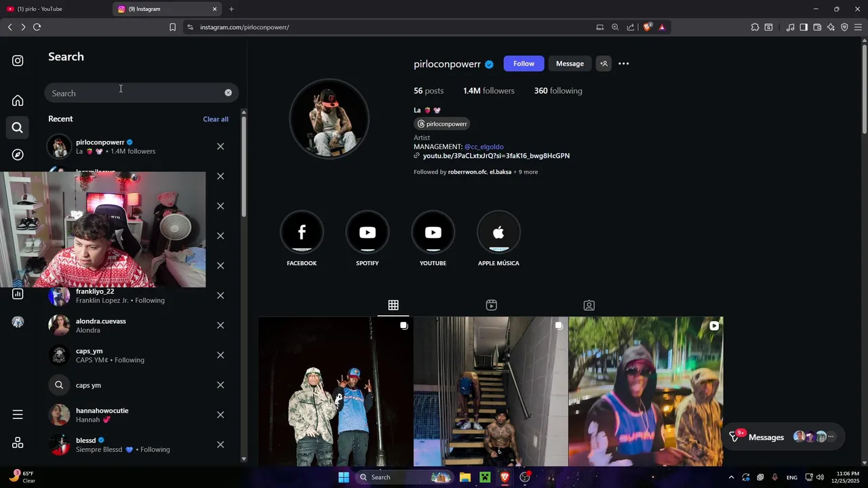Go back in browser history
The width and height of the screenshot is (868, 488).
(9, 27)
